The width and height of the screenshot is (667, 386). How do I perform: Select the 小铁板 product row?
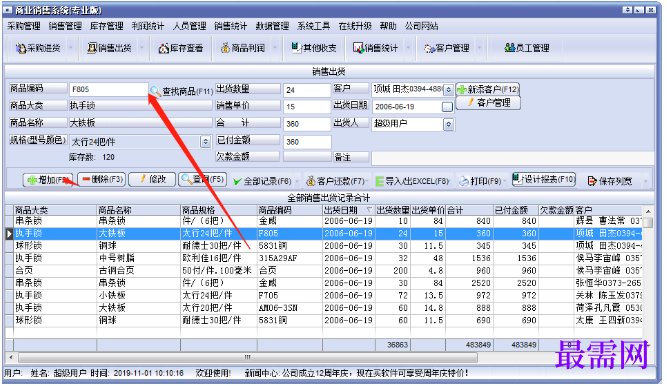[323, 295]
